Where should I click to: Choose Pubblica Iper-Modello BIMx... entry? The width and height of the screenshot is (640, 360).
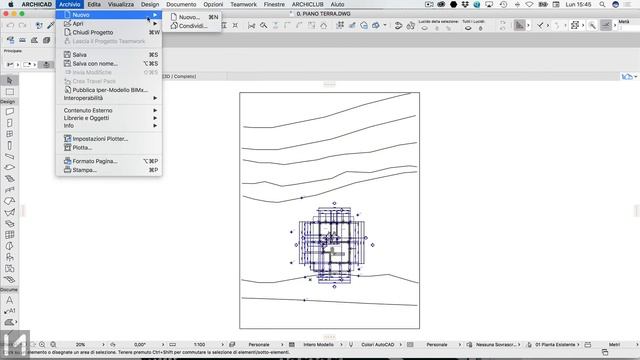pyautogui.click(x=109, y=90)
